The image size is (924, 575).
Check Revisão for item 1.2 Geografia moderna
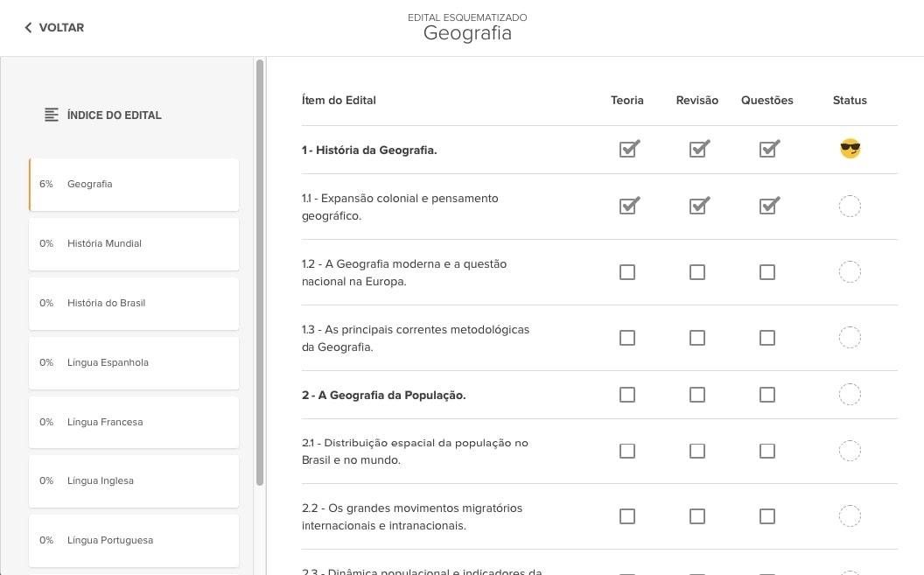pos(697,272)
